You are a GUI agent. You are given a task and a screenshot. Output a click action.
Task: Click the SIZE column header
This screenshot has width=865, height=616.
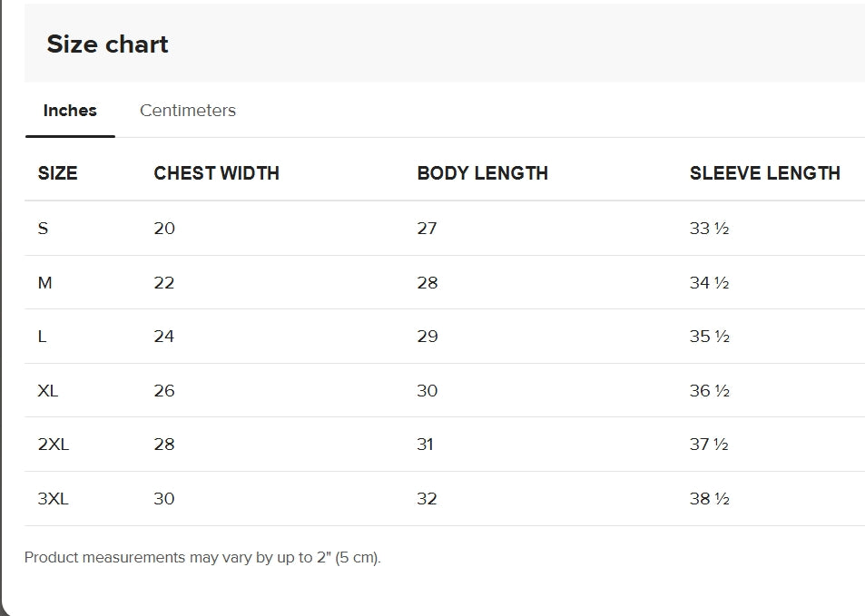click(57, 173)
